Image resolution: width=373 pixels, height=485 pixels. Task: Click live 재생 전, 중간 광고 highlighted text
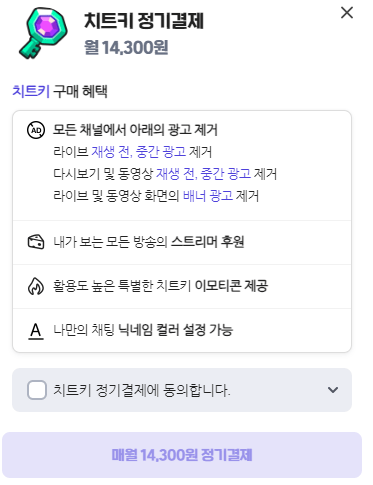pos(139,152)
